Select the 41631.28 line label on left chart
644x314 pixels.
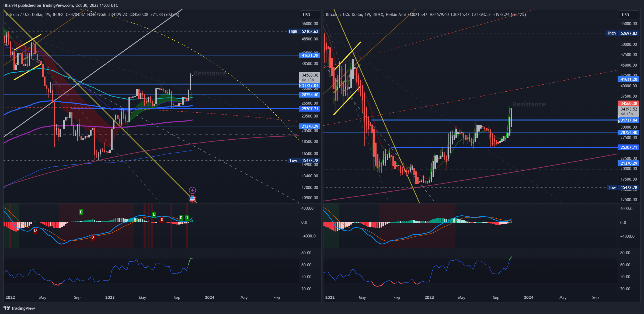click(x=310, y=56)
